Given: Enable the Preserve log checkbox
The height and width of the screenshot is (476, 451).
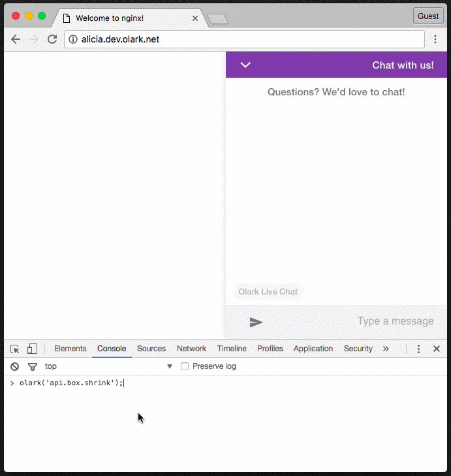Looking at the screenshot, I should (x=185, y=366).
